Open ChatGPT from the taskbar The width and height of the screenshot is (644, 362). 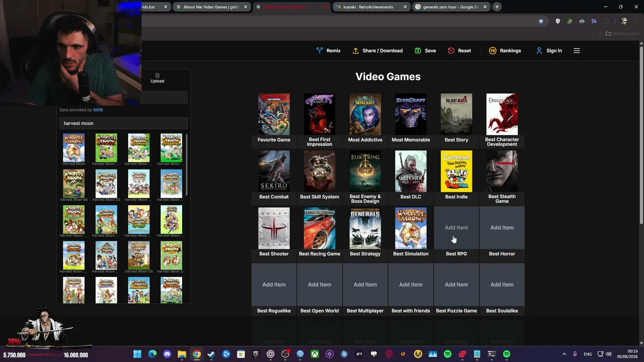click(271, 354)
